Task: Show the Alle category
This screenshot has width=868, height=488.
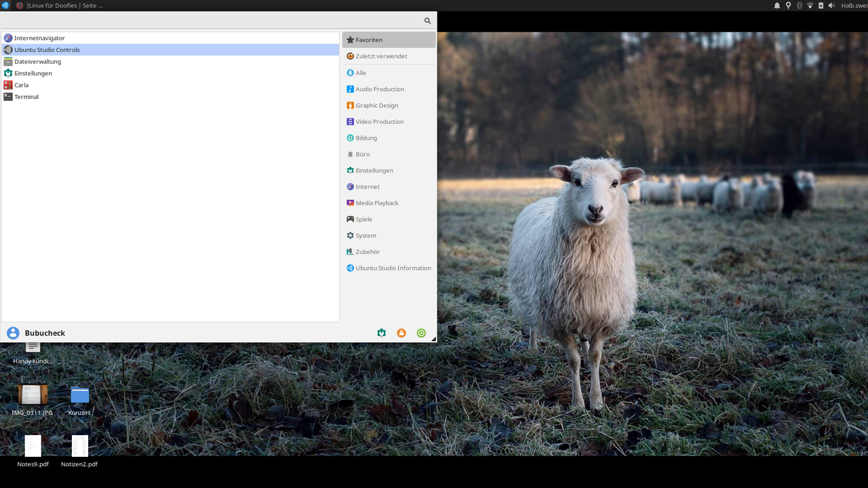Action: [x=389, y=73]
